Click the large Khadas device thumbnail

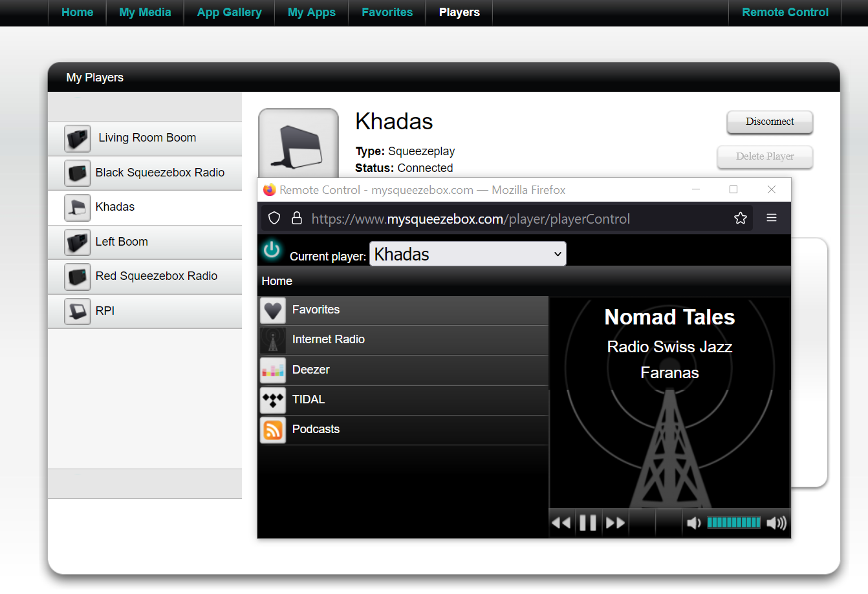click(299, 143)
